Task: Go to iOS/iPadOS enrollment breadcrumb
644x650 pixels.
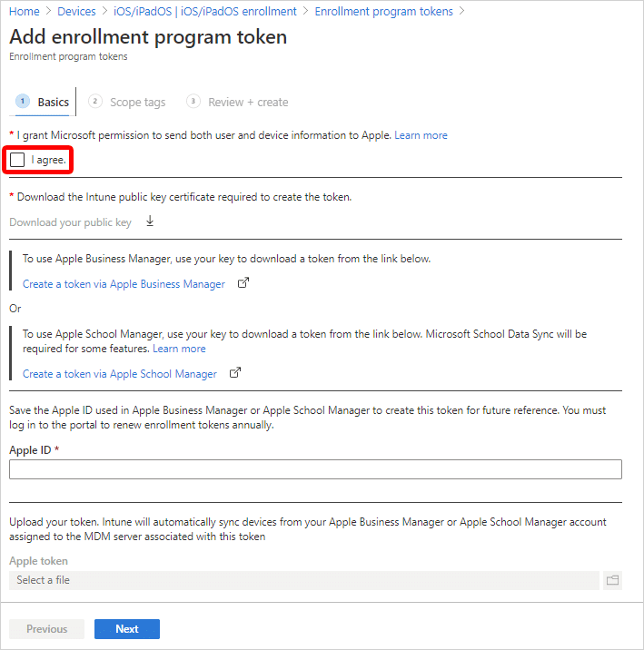Action: tap(205, 11)
